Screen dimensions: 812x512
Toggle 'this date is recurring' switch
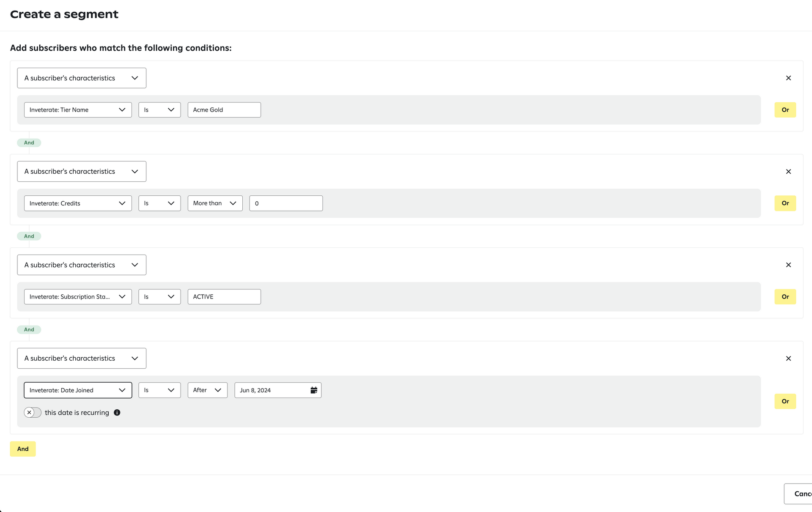pos(33,413)
